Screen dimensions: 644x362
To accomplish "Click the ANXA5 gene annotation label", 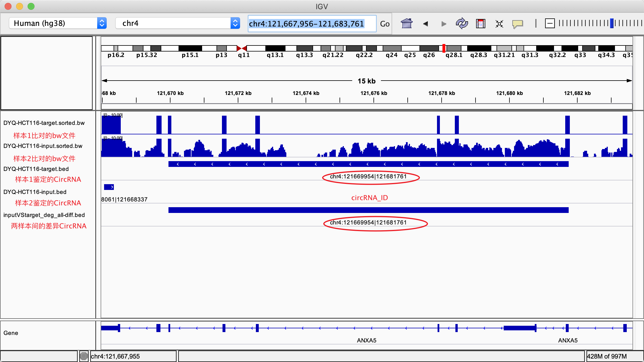I will (x=366, y=340).
